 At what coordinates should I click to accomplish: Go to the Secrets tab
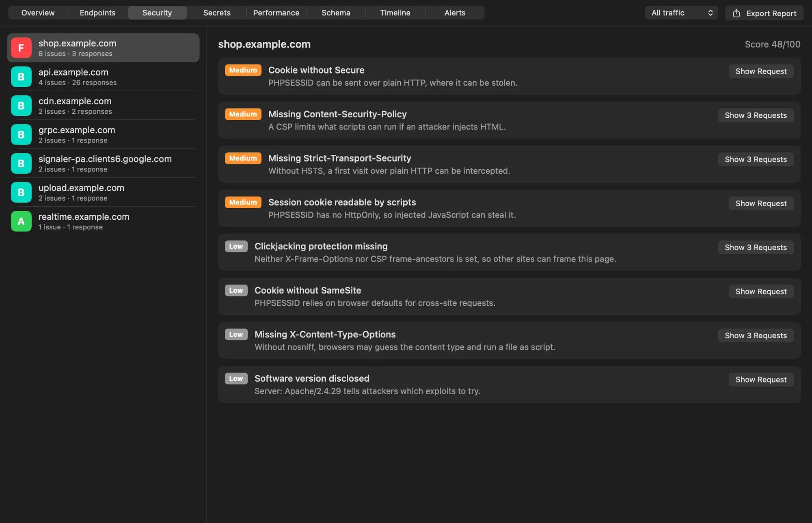(x=217, y=13)
